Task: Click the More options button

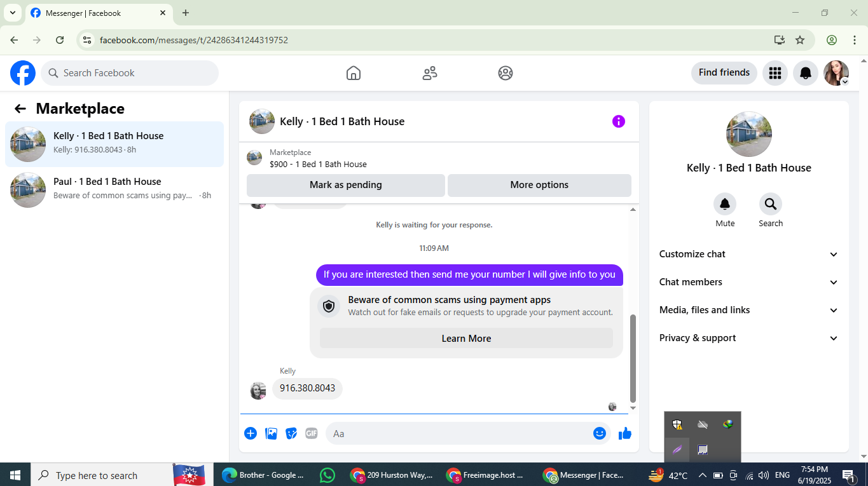Action: point(539,185)
